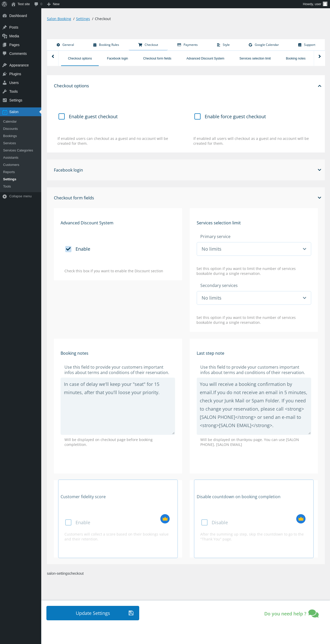Click the comments bubble icon in admin bar

36,4
